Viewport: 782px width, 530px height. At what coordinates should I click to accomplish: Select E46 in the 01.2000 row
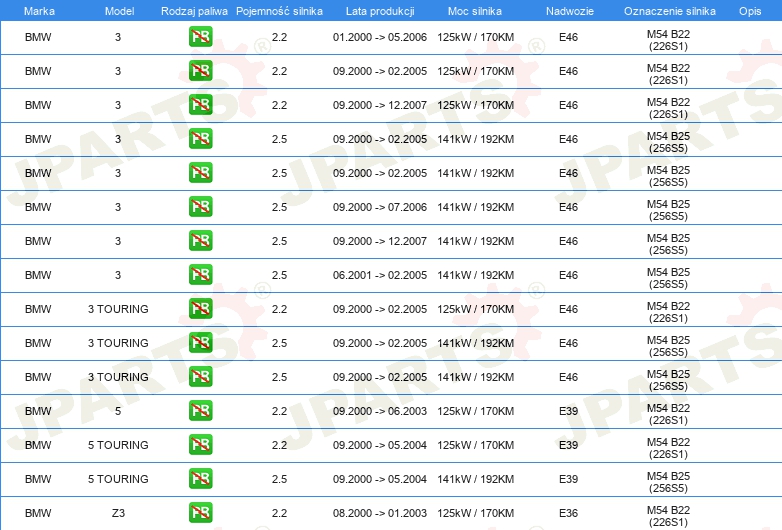[569, 37]
